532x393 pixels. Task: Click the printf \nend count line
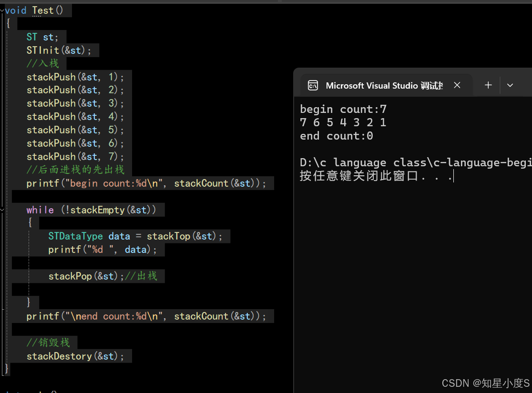[146, 316]
